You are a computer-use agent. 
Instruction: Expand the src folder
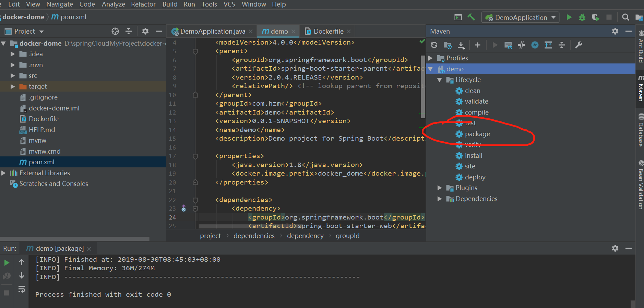coord(13,75)
